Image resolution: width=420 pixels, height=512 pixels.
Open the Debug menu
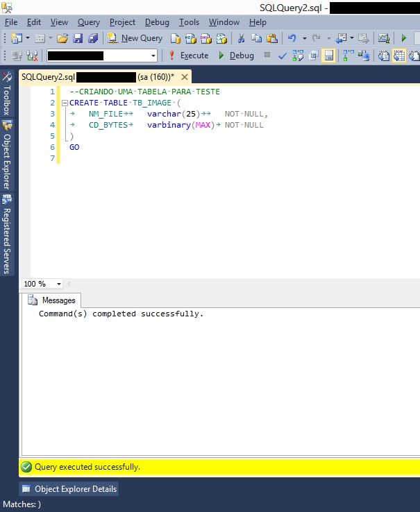click(x=157, y=22)
